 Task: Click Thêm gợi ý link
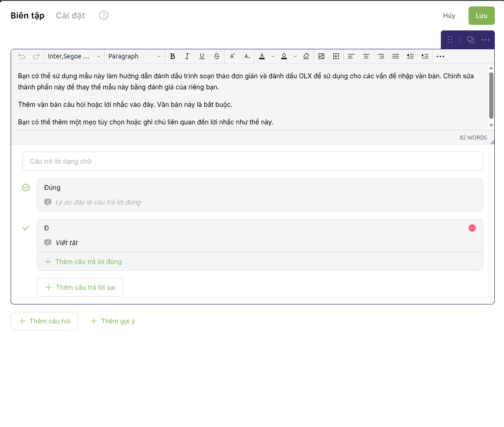tap(113, 322)
